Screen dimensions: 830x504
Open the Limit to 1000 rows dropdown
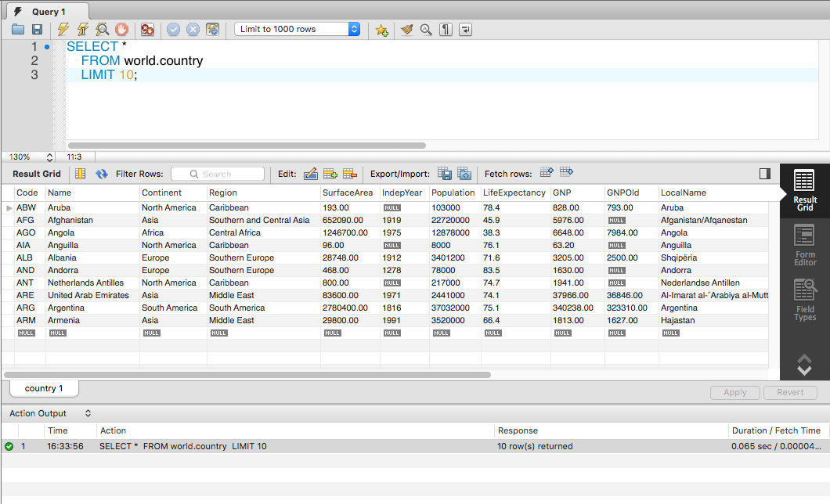pyautogui.click(x=298, y=29)
